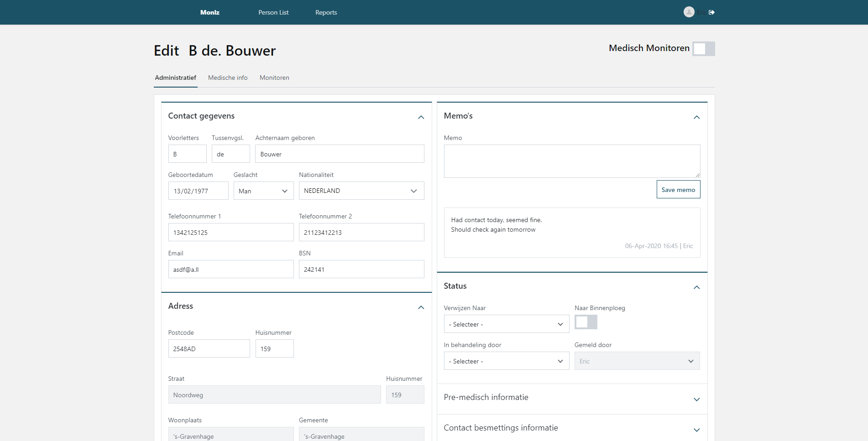Click the Gemeente field
This screenshot has height=441, width=868.
(361, 434)
